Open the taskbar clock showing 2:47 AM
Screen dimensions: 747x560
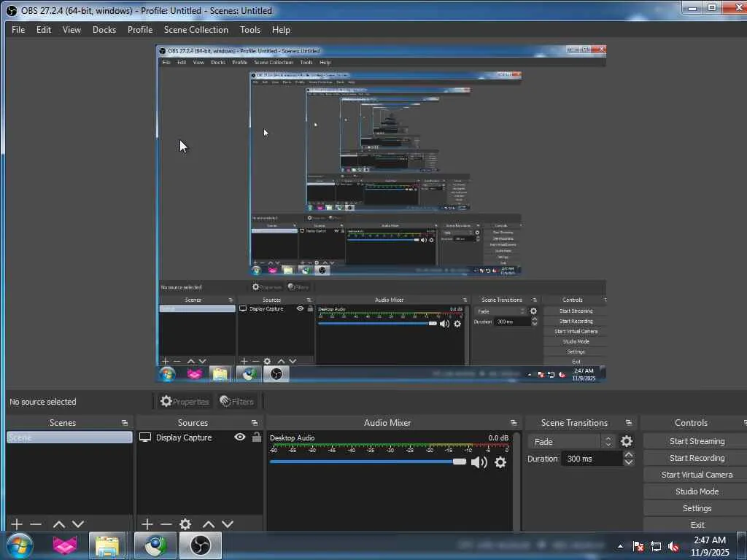click(x=710, y=546)
